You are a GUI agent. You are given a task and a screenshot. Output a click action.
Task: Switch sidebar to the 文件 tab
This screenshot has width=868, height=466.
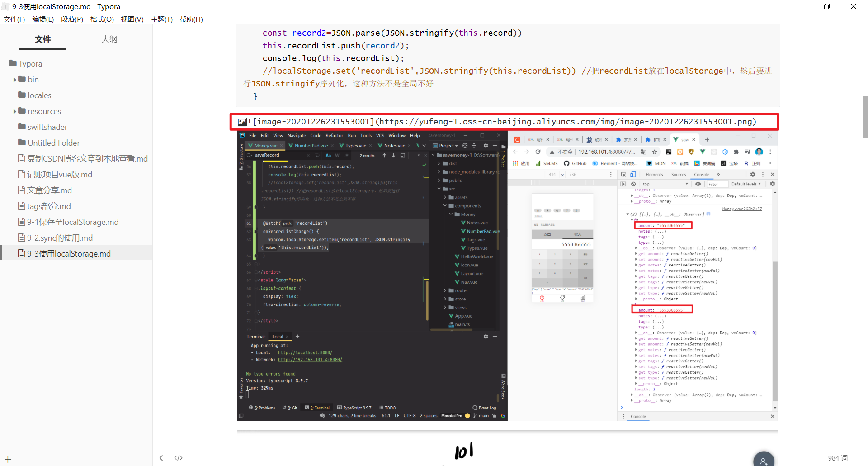click(x=42, y=39)
